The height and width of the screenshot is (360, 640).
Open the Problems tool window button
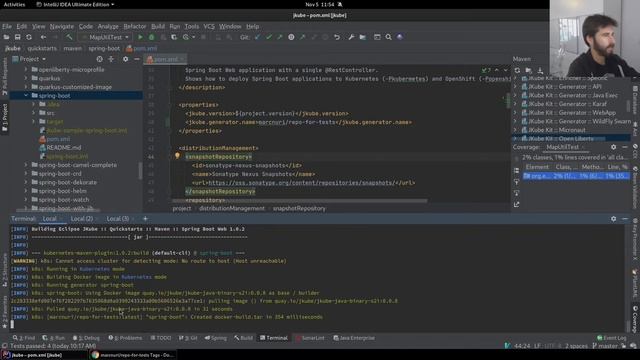click(125, 338)
